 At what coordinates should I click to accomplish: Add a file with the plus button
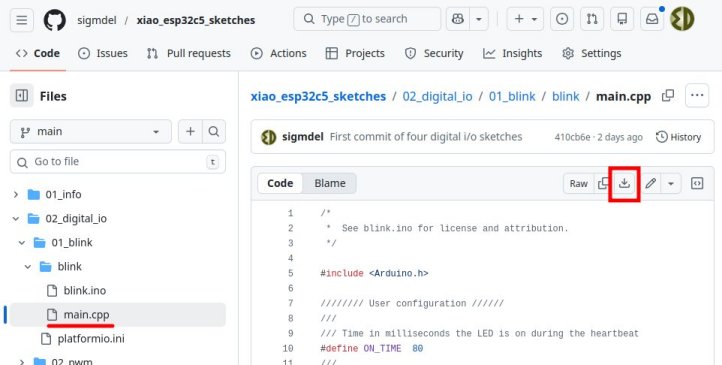pyautogui.click(x=190, y=132)
